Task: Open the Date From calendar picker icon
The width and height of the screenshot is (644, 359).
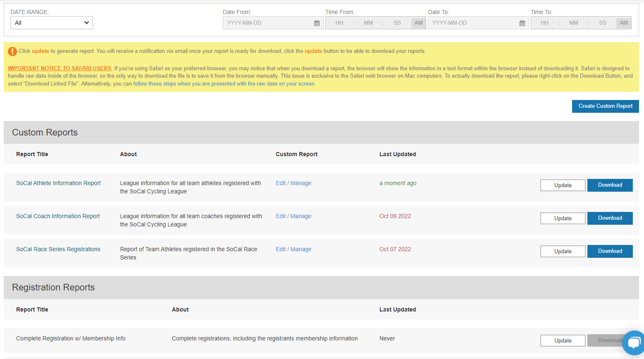Action: [x=317, y=23]
